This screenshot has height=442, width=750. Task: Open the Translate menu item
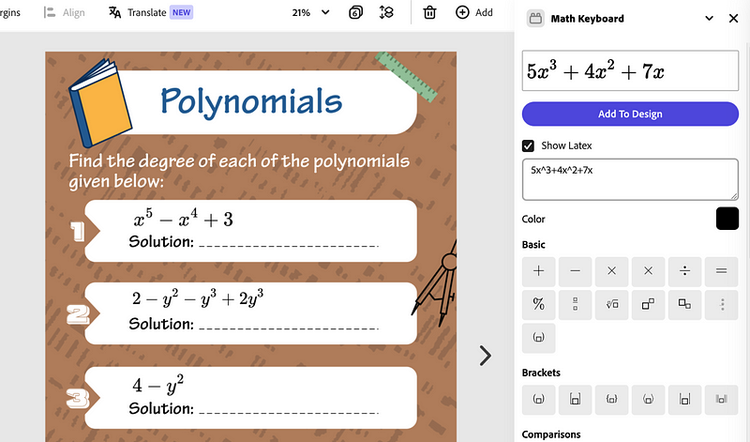click(150, 12)
